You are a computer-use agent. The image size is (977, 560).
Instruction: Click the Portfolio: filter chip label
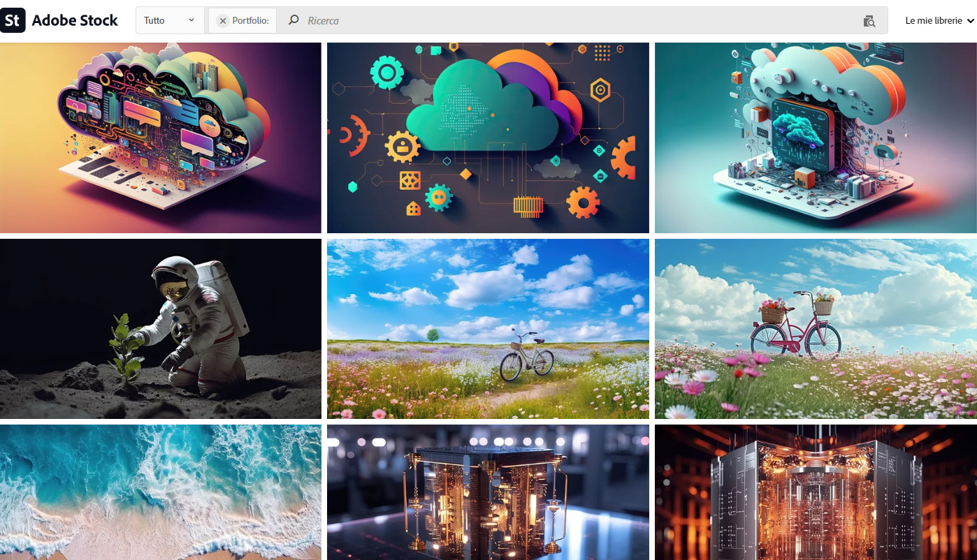point(251,21)
